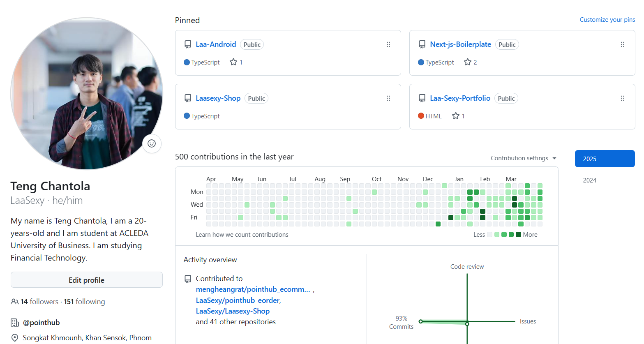
Task: Open the status emoji smiley on the avatar
Action: pos(151,143)
